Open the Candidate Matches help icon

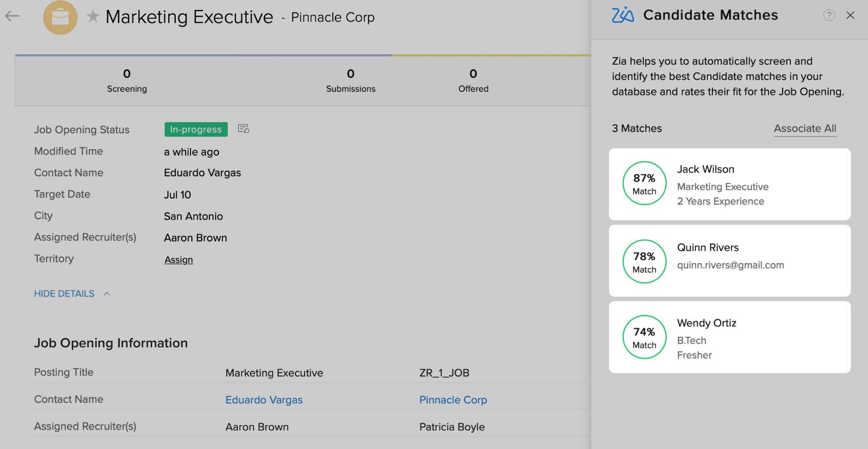[x=829, y=15]
